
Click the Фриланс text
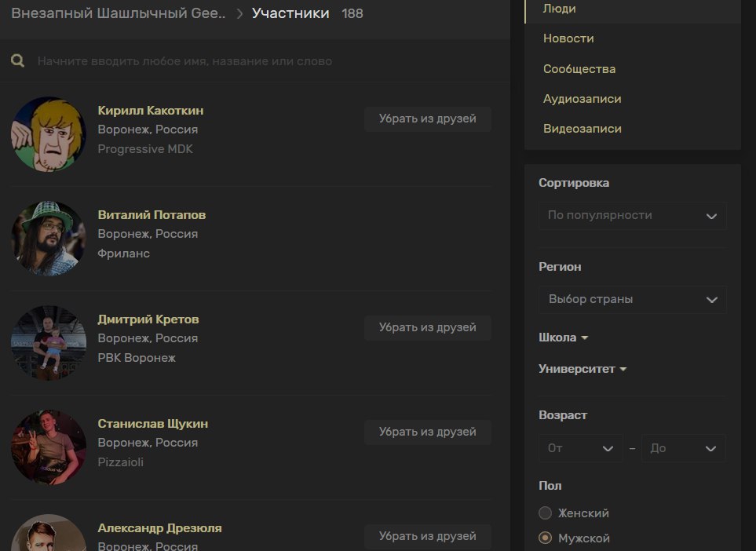pyautogui.click(x=123, y=254)
